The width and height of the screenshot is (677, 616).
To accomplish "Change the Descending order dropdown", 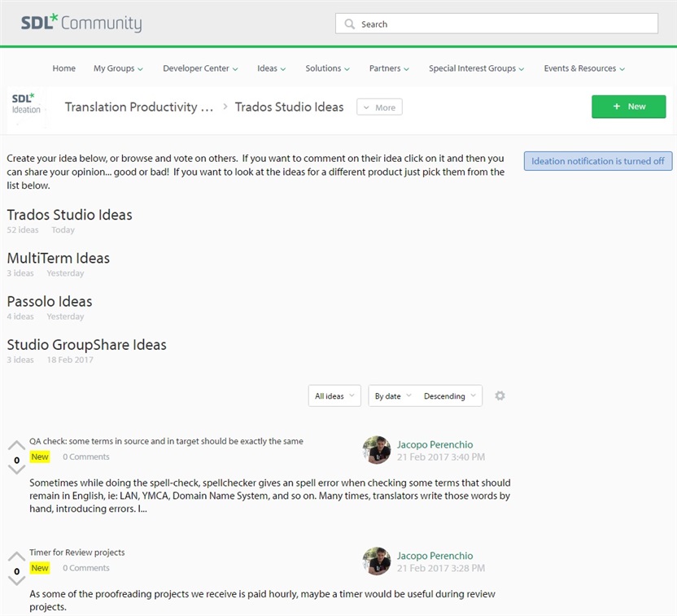I will point(450,395).
